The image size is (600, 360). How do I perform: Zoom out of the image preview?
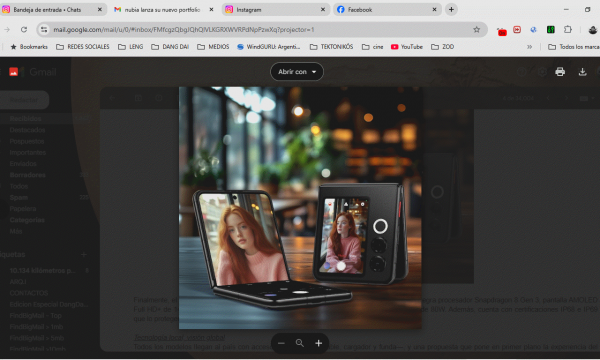[x=281, y=343]
